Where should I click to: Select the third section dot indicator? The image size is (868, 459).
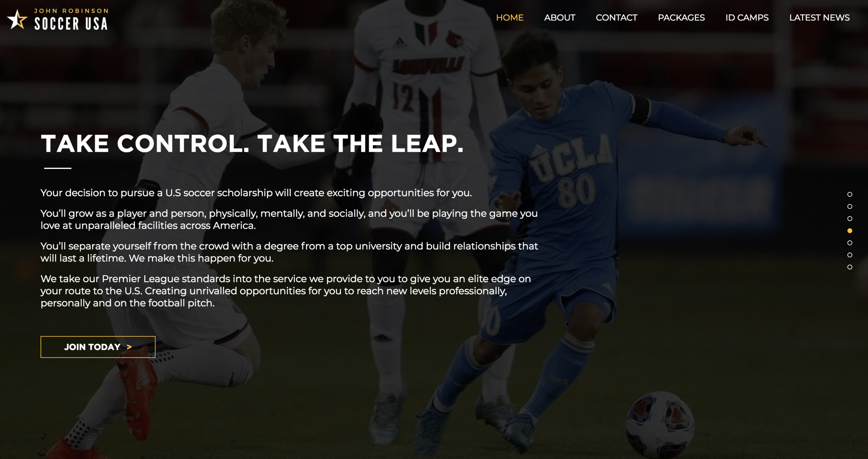click(850, 219)
